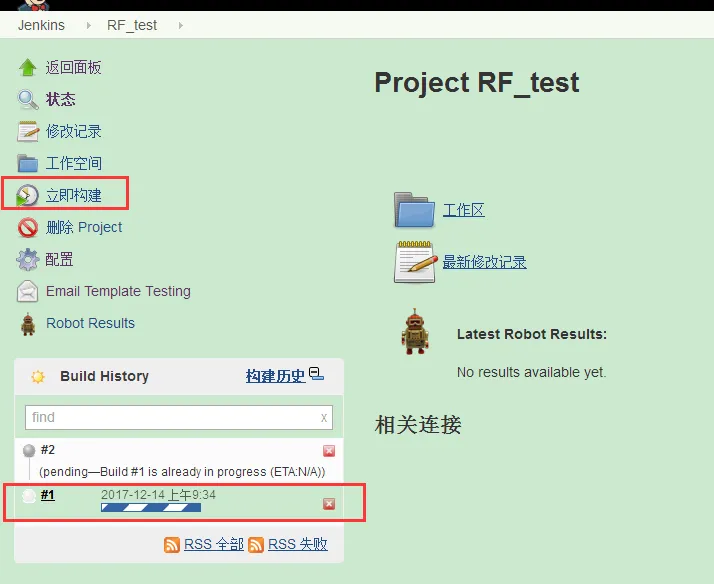714x584 pixels.
Task: Expand the breadcrumb arrow after RF_test
Action: [181, 25]
